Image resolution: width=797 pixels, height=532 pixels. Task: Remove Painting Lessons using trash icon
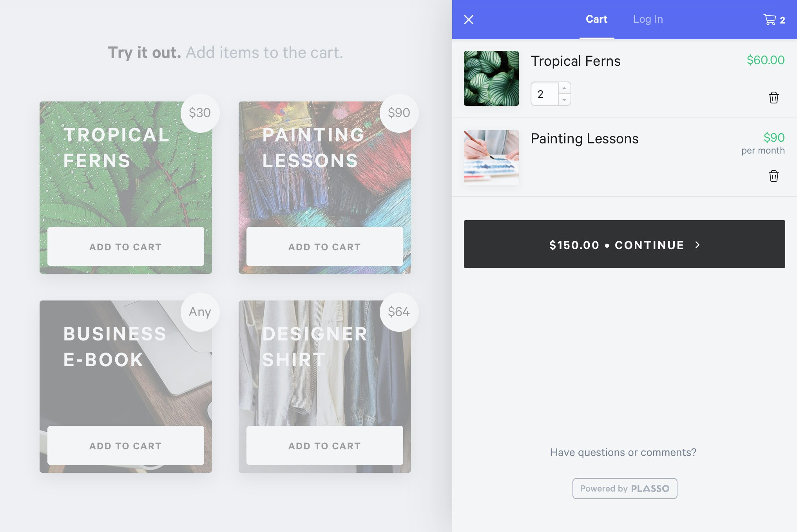773,176
